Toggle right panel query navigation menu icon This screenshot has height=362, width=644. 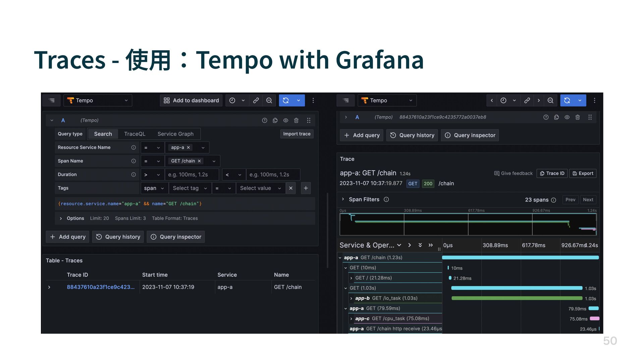[346, 101]
